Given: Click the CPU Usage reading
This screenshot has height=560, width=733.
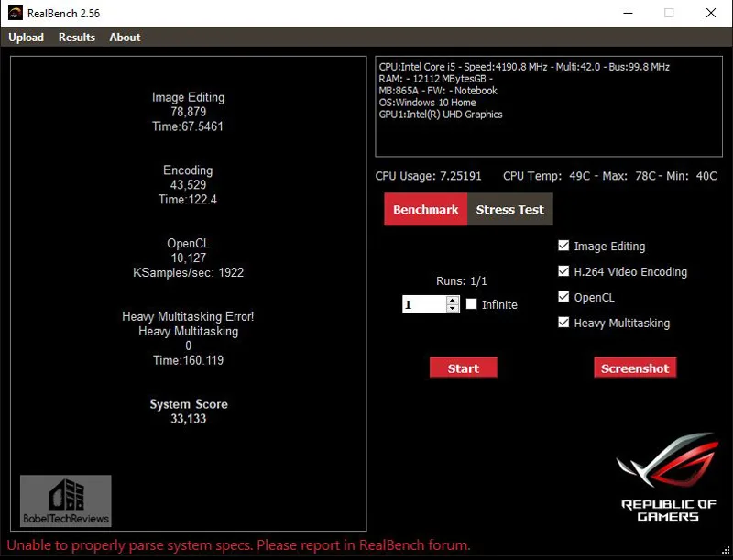Looking at the screenshot, I should coord(428,176).
